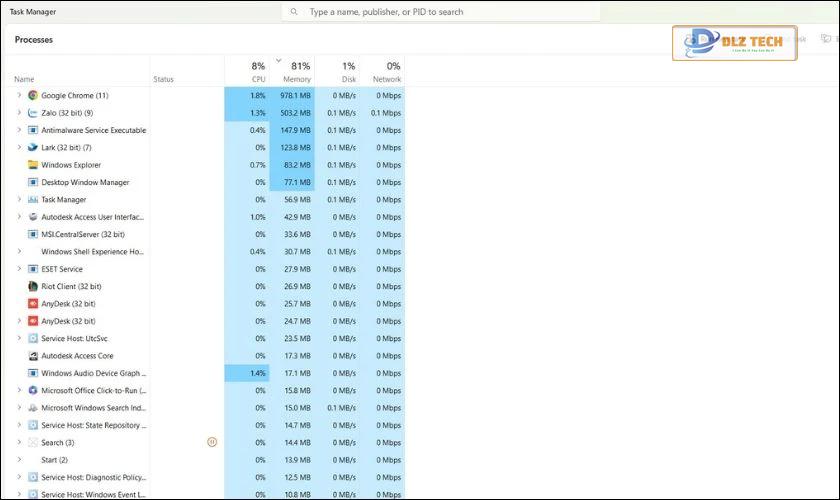This screenshot has width=840, height=500.
Task: Click the 978.1 MB memory value
Action: 295,95
